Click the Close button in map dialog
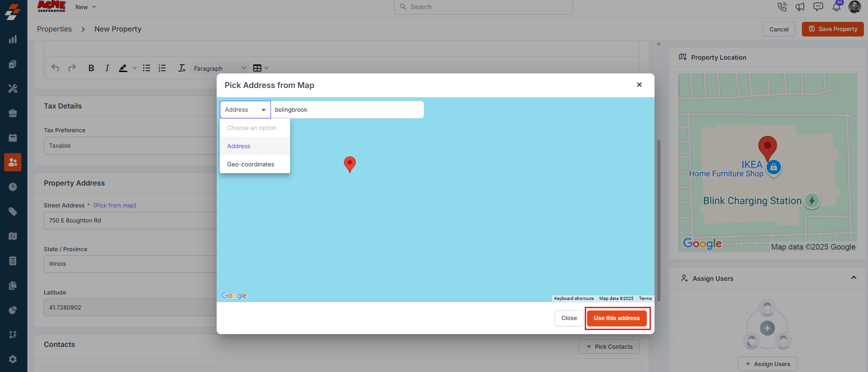Screen dimensions: 868x372 569,318
